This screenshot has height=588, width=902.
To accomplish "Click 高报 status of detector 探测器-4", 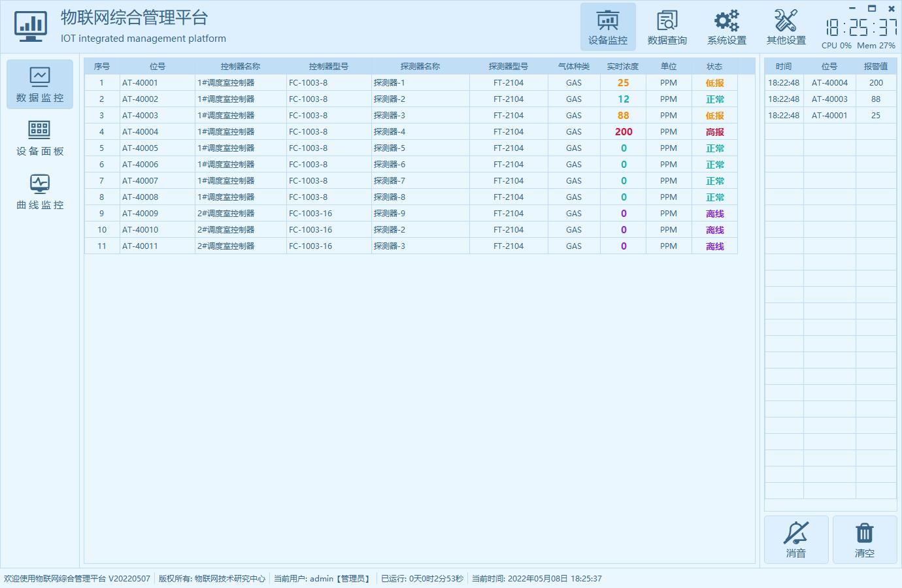I will (x=714, y=132).
